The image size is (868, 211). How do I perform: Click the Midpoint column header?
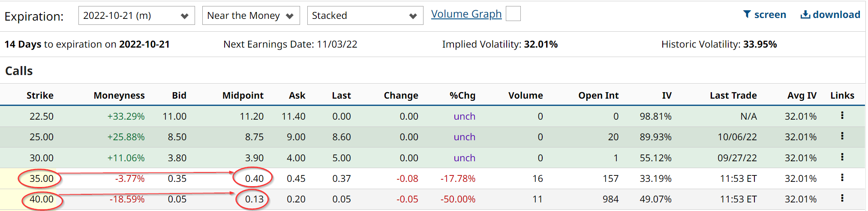243,95
